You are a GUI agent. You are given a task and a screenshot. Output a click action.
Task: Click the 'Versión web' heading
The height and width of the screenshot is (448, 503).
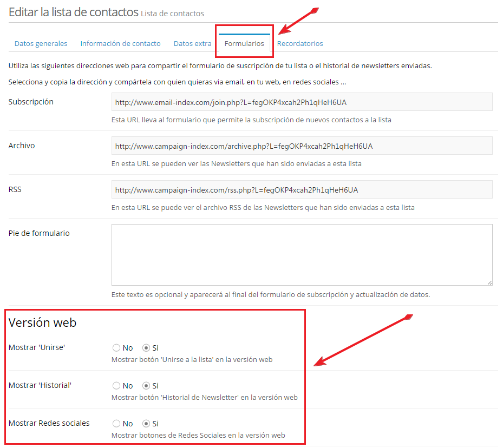[42, 322]
